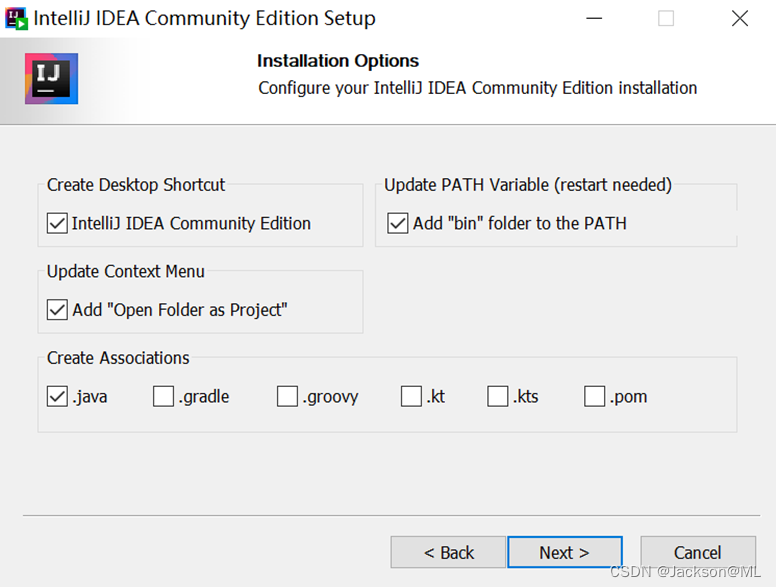This screenshot has height=587, width=776.
Task: Click the Update PATH Variable group label
Action: coord(528,185)
